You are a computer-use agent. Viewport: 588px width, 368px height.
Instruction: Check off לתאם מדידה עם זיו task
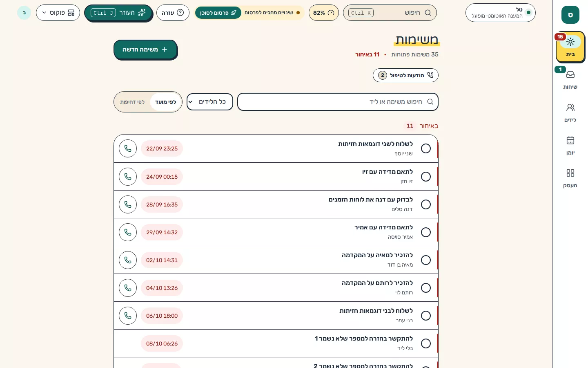tap(426, 177)
